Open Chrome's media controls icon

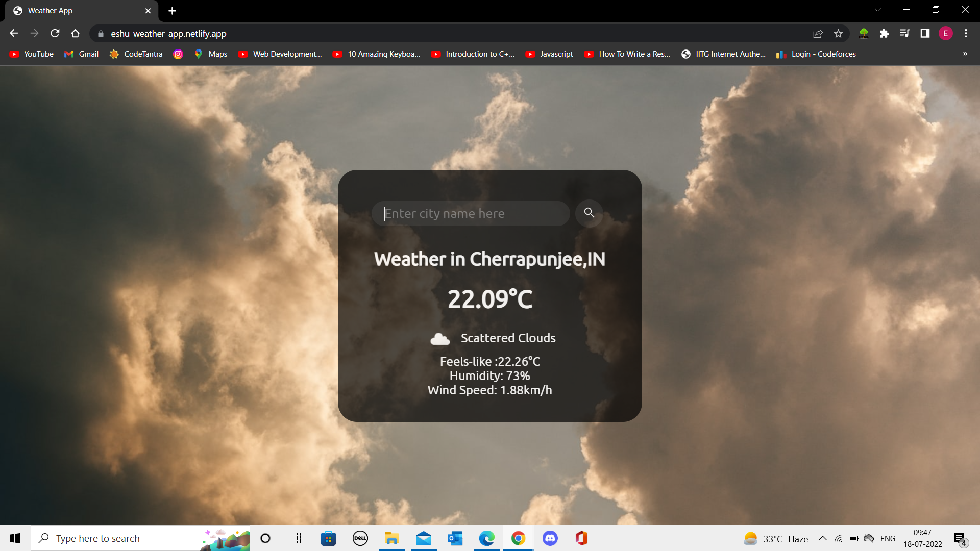click(904, 33)
